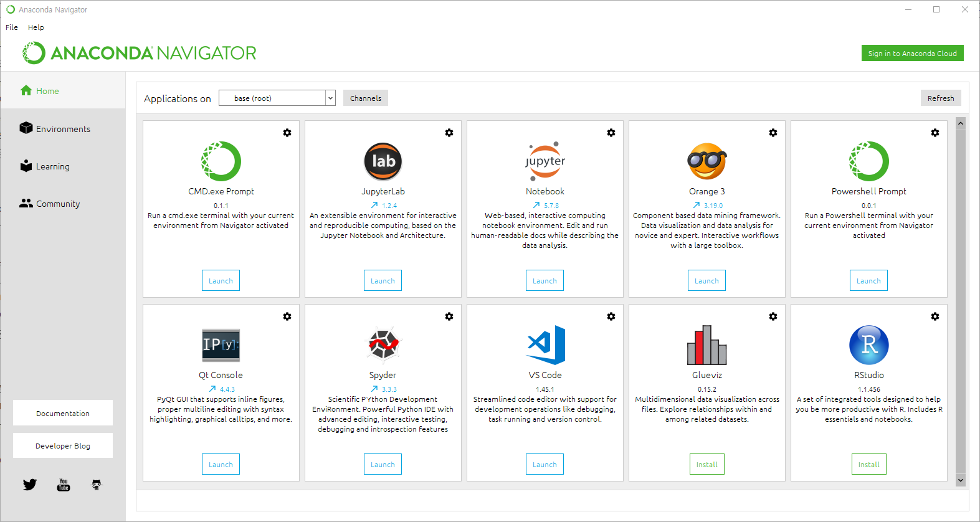Open the Qt Console version 4.4.3 arrow
The width and height of the screenshot is (980, 522).
coord(212,389)
